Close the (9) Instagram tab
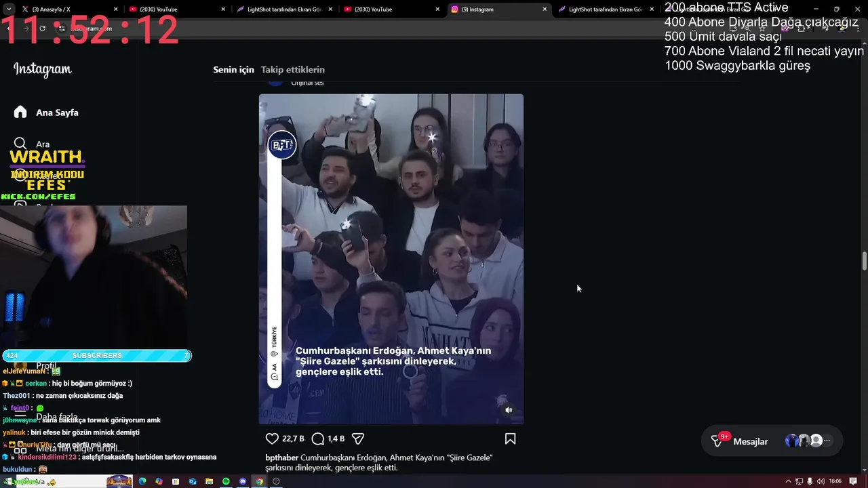Image resolution: width=868 pixels, height=488 pixels. (545, 9)
